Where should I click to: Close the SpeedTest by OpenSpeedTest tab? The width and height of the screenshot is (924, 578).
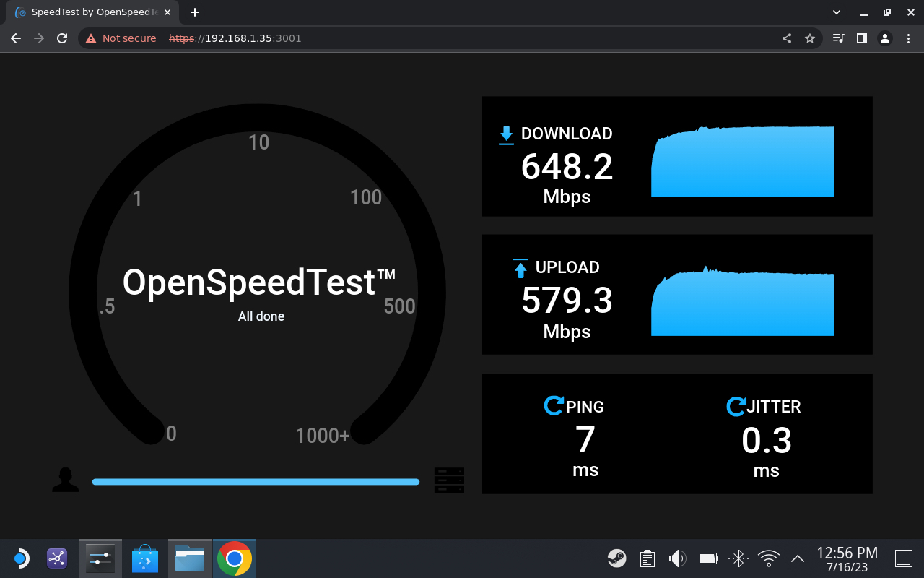(x=167, y=12)
